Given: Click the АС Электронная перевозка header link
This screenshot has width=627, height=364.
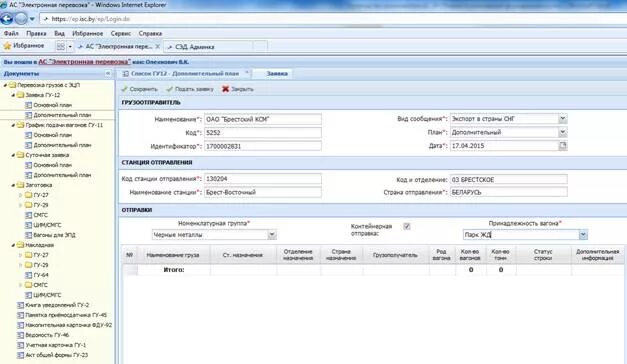Looking at the screenshot, I should (x=84, y=62).
